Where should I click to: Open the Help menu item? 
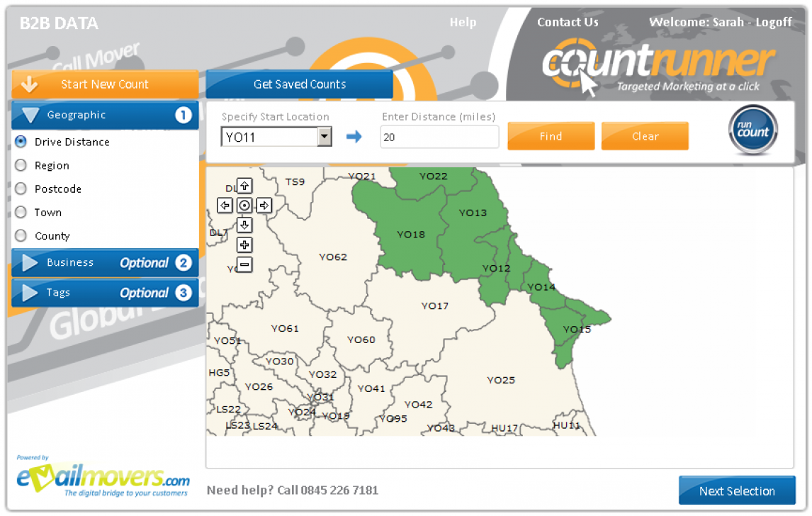pyautogui.click(x=463, y=23)
